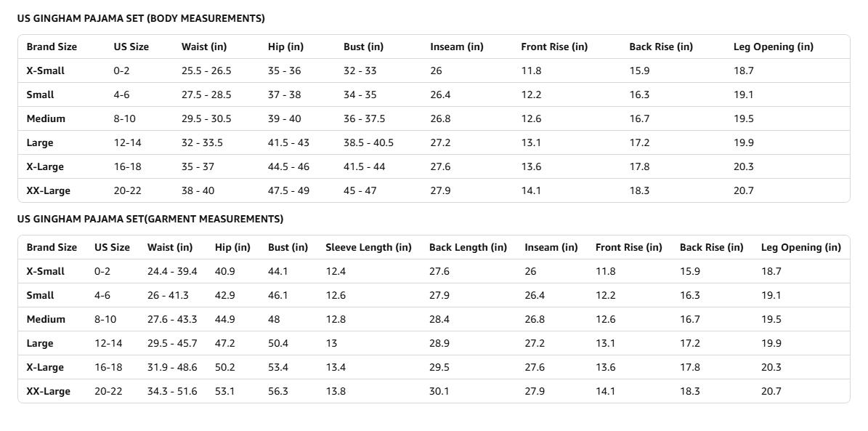Click the garment hip value 44.9
This screenshot has width=868, height=431.
pos(224,319)
